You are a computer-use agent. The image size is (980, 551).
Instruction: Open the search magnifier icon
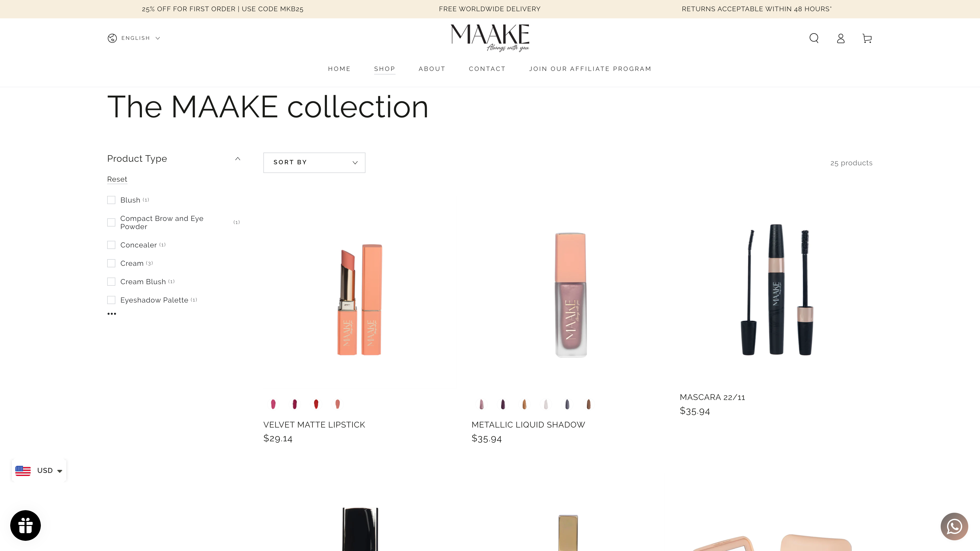tap(814, 38)
